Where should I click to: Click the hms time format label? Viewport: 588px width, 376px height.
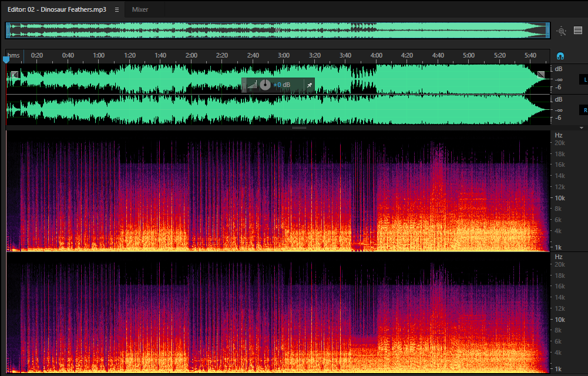pyautogui.click(x=14, y=55)
